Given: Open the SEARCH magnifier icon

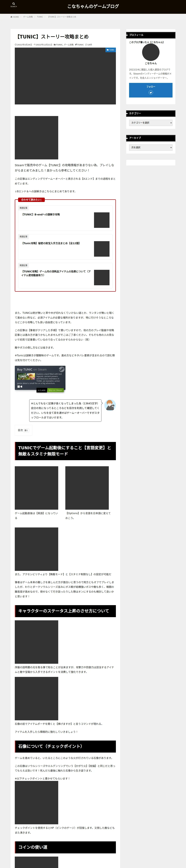Looking at the screenshot, I should [13, 5].
